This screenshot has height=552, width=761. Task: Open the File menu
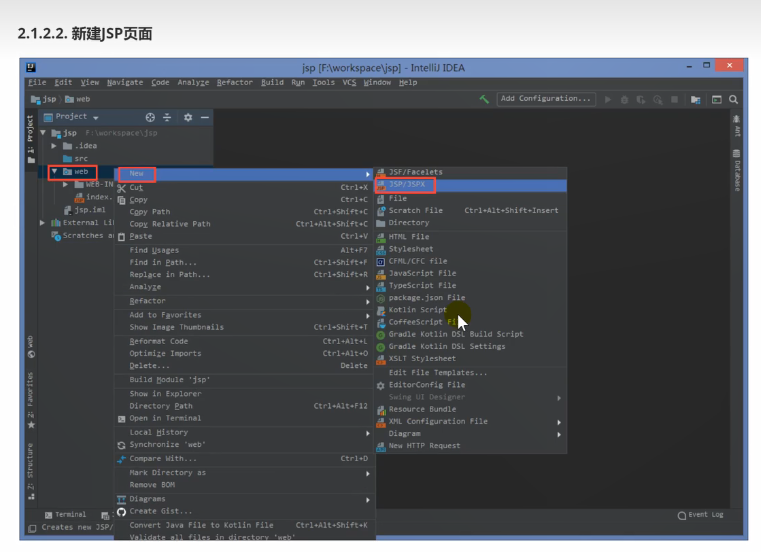(x=37, y=83)
